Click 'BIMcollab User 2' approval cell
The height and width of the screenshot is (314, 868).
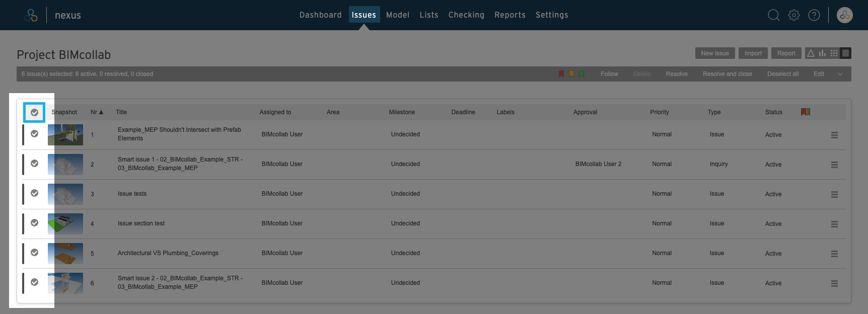click(x=599, y=164)
